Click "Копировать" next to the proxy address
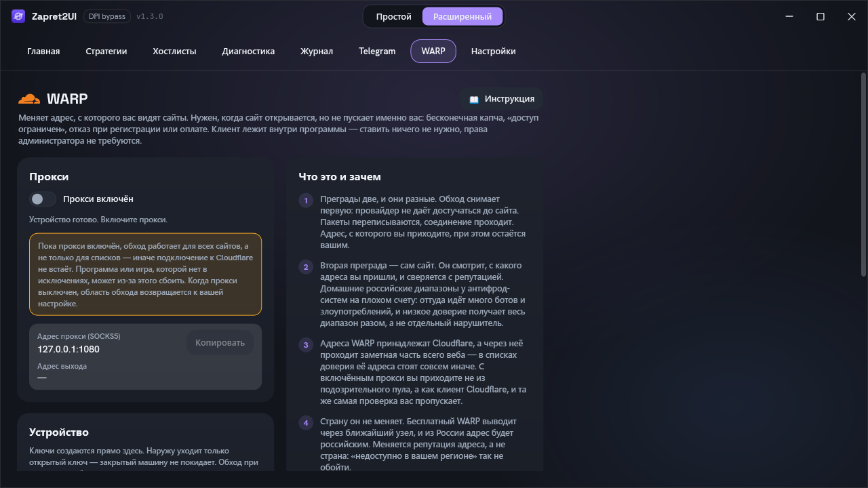 [x=220, y=342]
